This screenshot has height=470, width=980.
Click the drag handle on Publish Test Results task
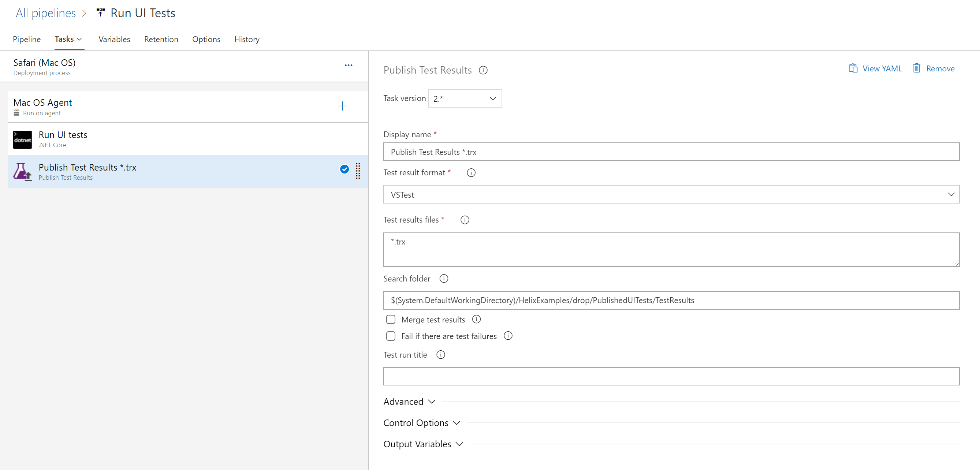pyautogui.click(x=358, y=171)
